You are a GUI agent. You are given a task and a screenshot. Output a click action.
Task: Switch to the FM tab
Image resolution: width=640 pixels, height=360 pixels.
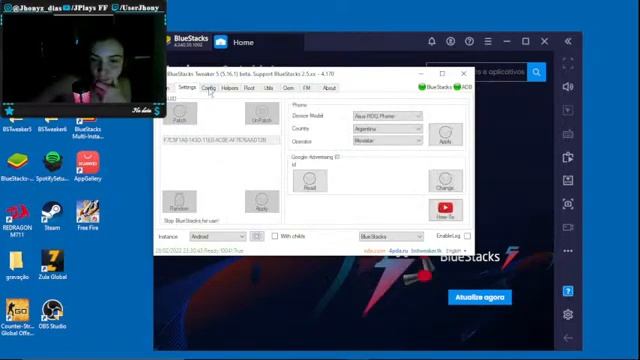click(306, 88)
